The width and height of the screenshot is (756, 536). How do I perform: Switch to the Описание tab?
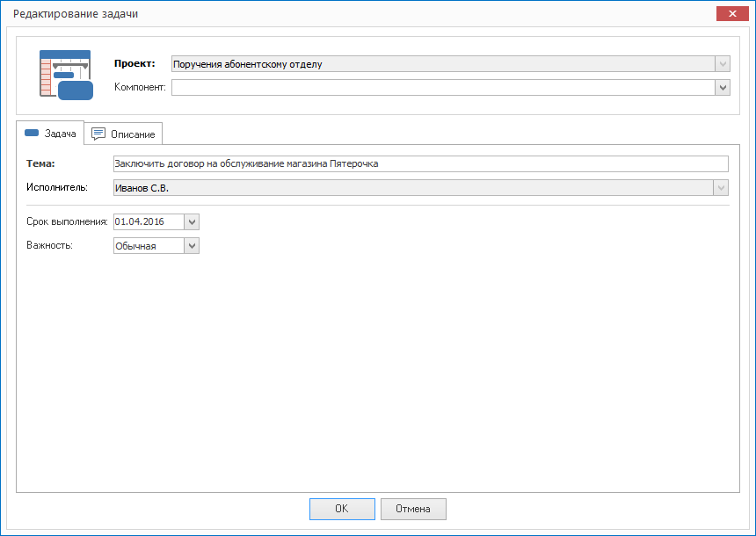(x=123, y=134)
